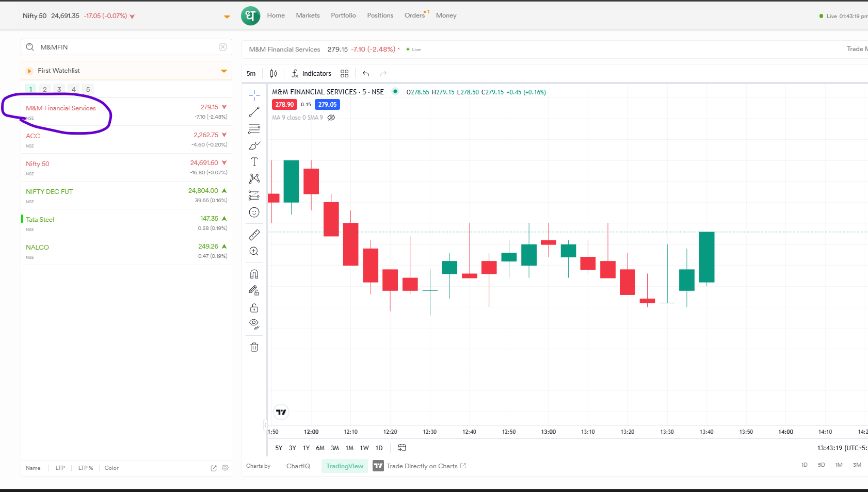The width and height of the screenshot is (868, 492).
Task: Select the text annotation tool
Action: [254, 162]
